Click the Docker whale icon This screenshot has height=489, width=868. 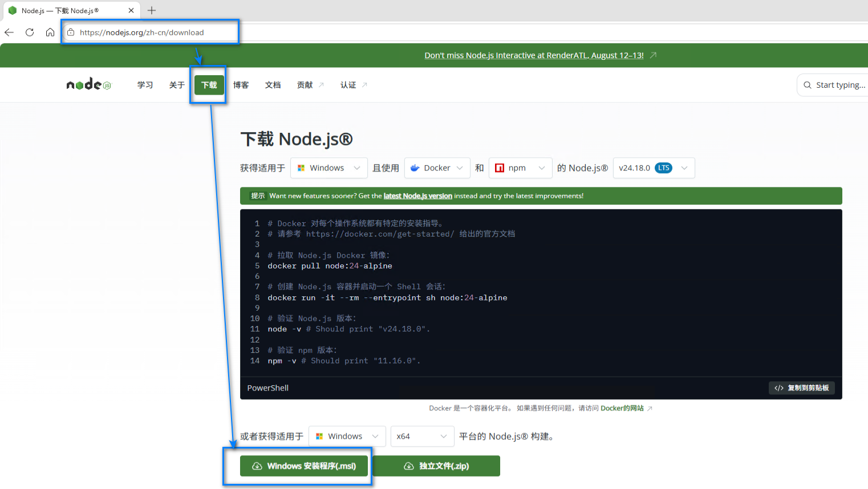pos(415,168)
